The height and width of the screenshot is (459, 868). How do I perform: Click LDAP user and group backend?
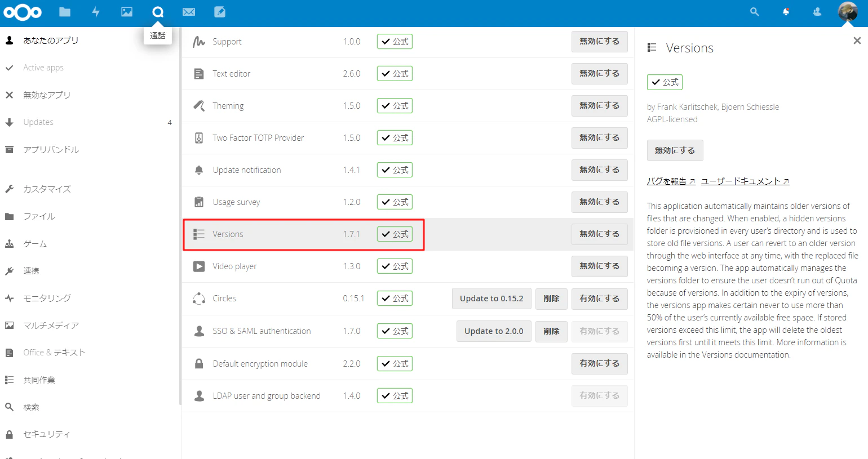(x=267, y=396)
